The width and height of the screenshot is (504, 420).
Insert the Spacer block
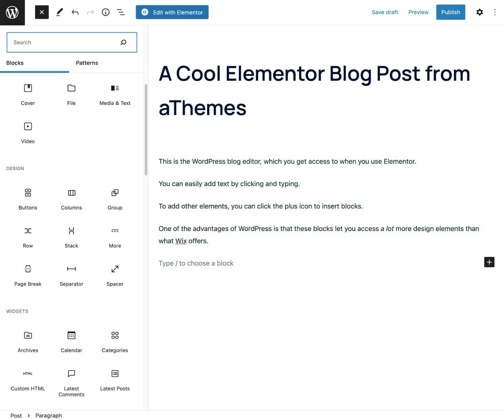(x=115, y=276)
